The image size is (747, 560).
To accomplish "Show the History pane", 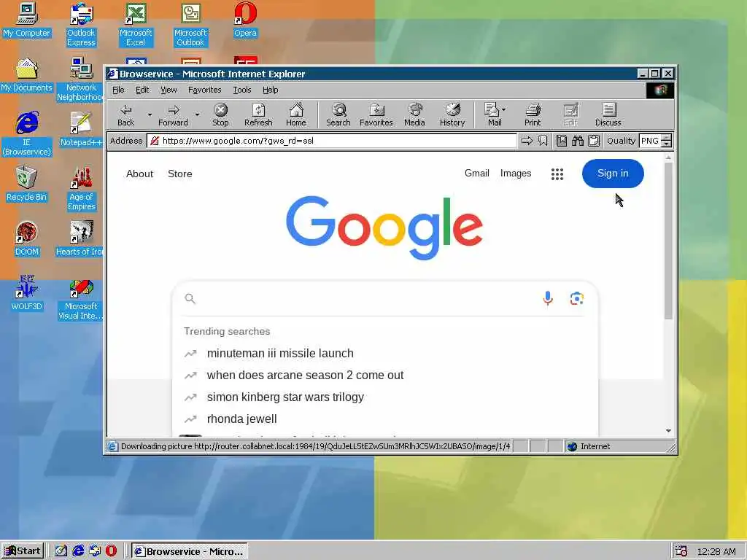I will click(x=452, y=115).
